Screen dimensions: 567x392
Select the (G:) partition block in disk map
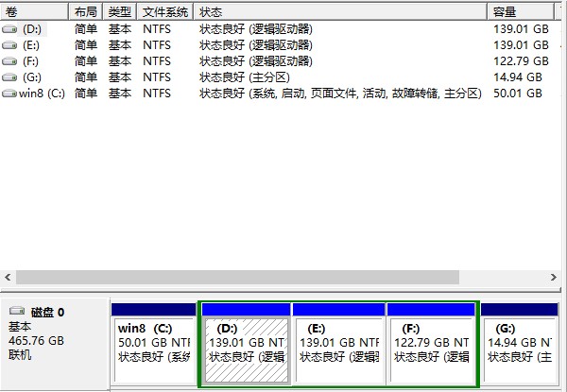(x=519, y=344)
